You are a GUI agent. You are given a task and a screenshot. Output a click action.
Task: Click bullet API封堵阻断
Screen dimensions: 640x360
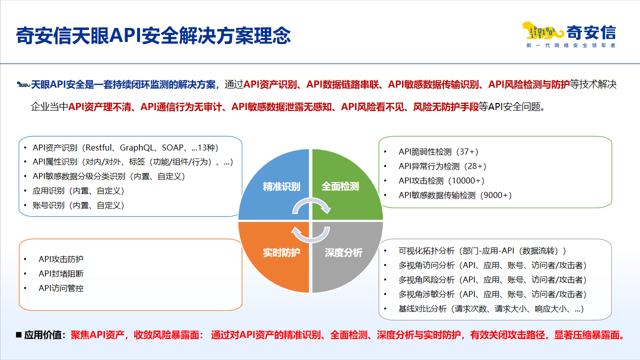click(x=61, y=273)
